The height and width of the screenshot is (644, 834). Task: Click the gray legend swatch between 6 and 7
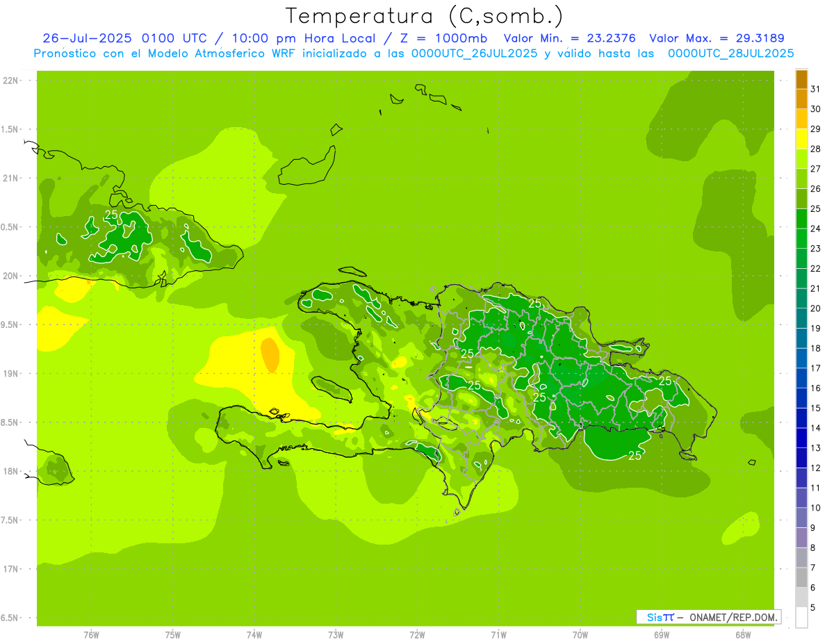(x=801, y=577)
